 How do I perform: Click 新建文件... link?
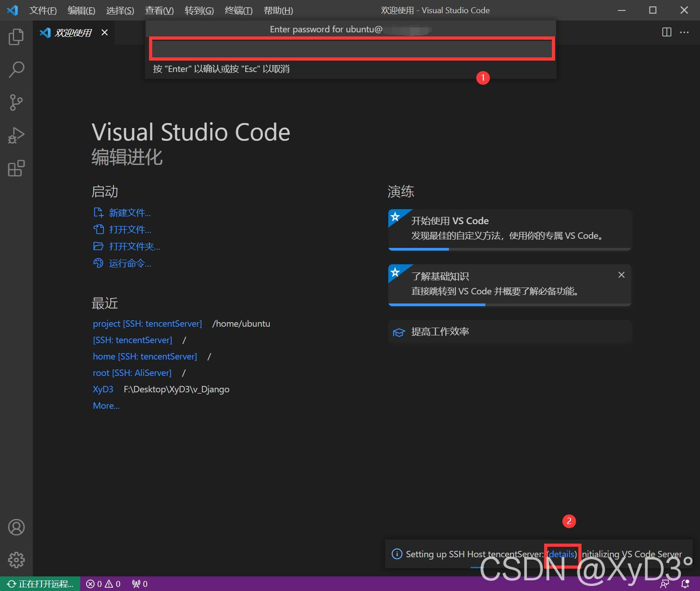click(x=130, y=213)
